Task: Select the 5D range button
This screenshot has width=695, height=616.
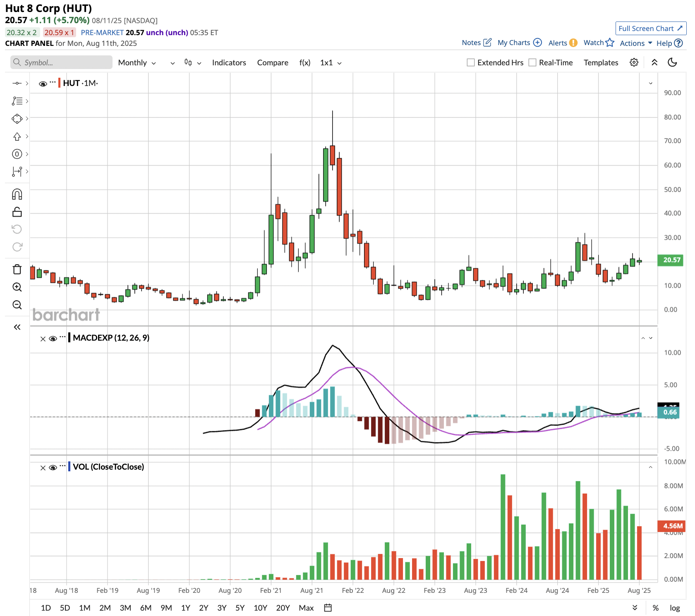Action: coord(65,608)
